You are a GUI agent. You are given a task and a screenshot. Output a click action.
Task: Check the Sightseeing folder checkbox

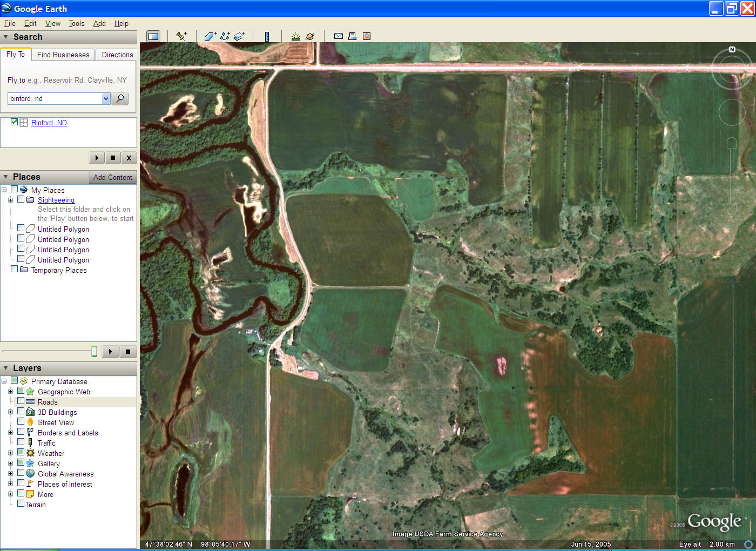(x=21, y=199)
